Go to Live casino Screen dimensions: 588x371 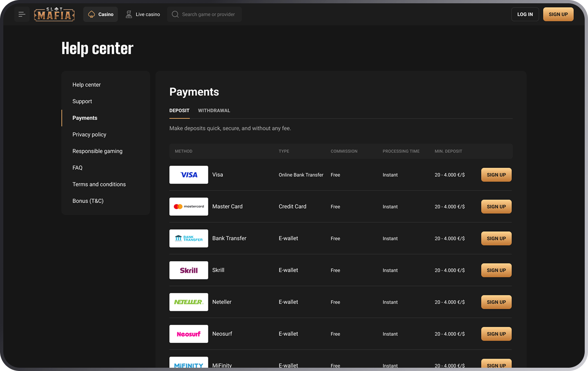(x=142, y=14)
